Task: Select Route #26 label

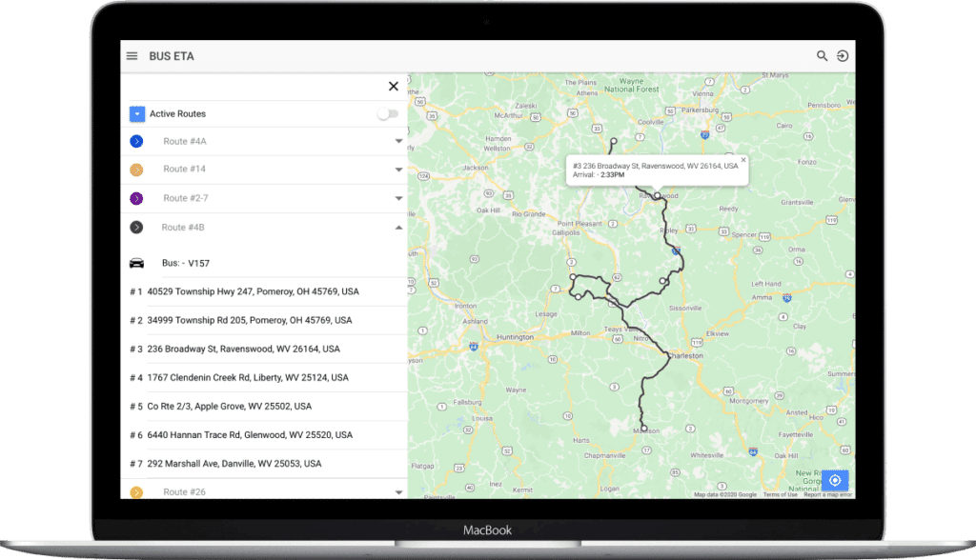Action: coord(184,491)
